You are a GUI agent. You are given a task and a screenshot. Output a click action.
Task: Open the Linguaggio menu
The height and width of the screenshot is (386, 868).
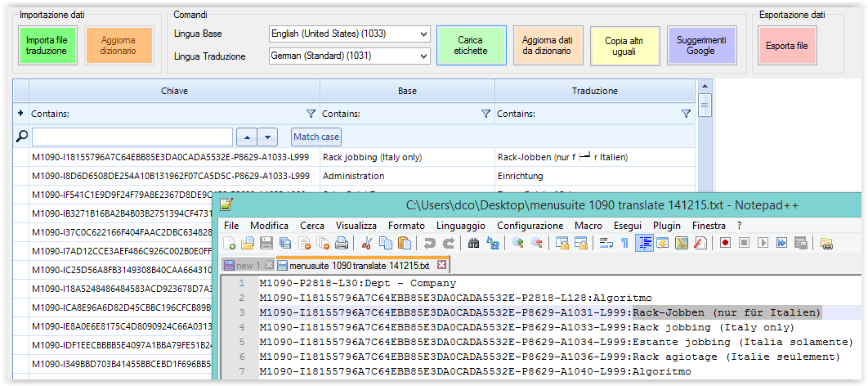coord(460,225)
